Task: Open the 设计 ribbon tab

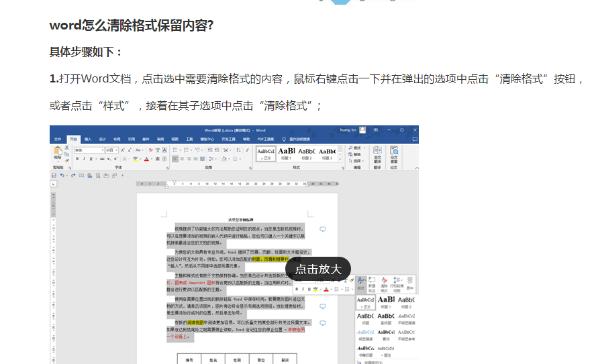Action: tap(102, 139)
